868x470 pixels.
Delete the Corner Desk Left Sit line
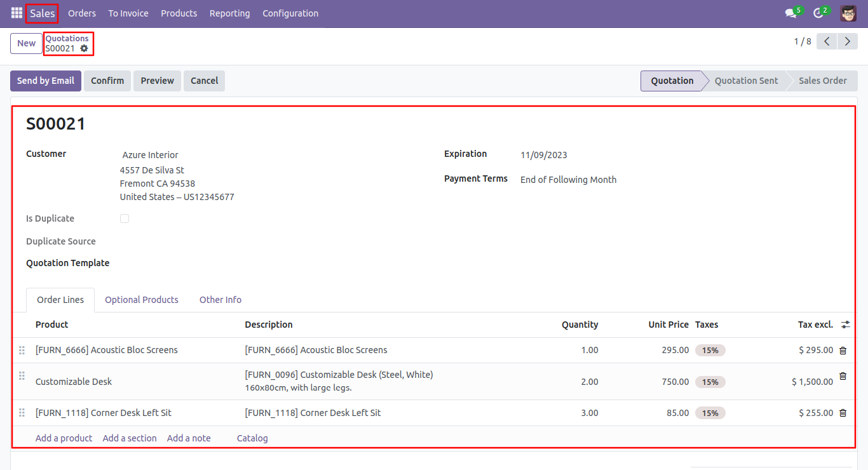point(843,413)
